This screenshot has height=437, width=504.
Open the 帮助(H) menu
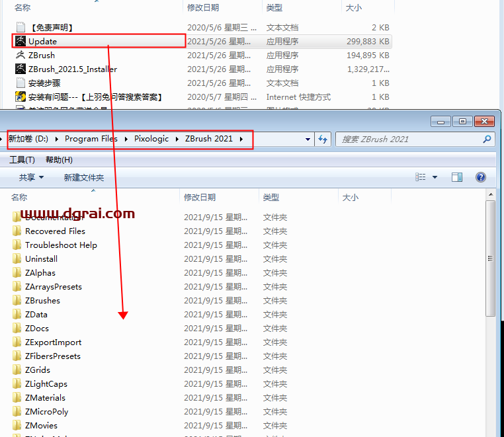59,160
